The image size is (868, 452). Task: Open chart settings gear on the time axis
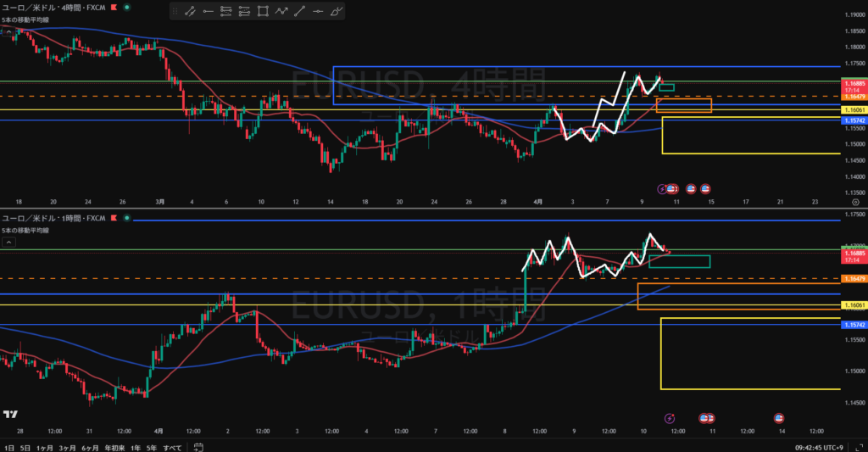[854, 203]
